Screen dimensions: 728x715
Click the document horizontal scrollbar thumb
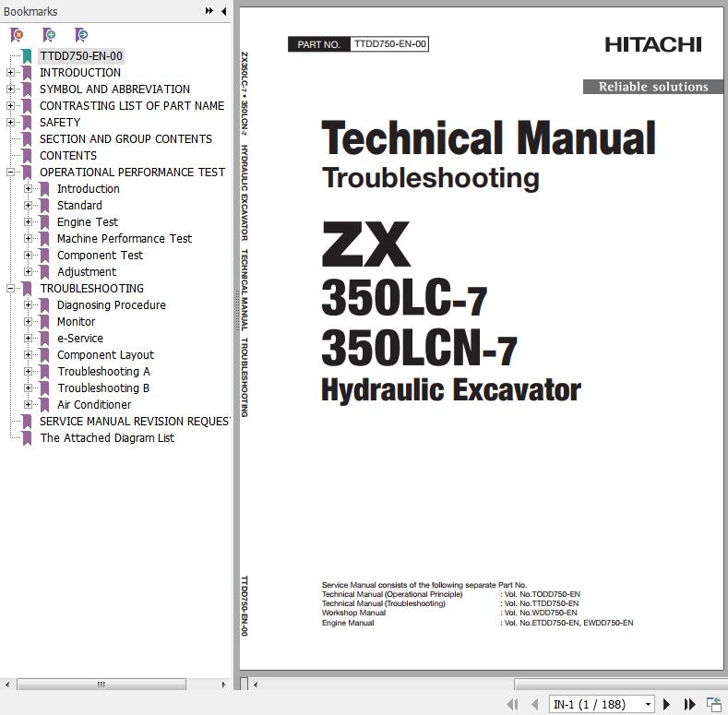point(621,685)
